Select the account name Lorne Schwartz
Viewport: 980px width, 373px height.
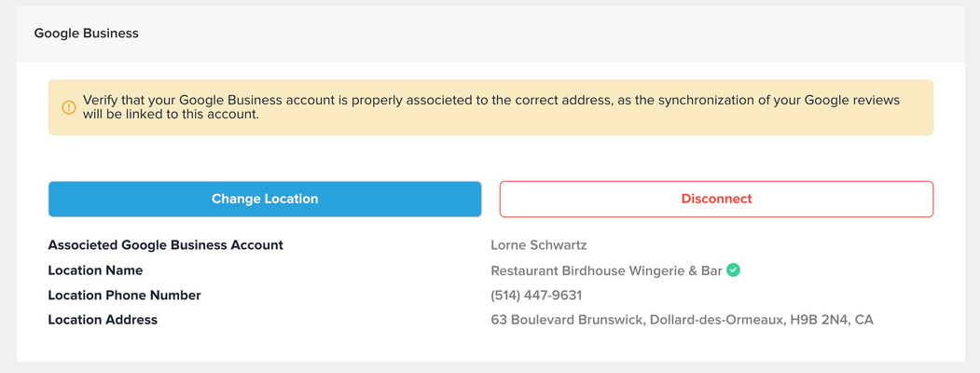[x=538, y=245]
